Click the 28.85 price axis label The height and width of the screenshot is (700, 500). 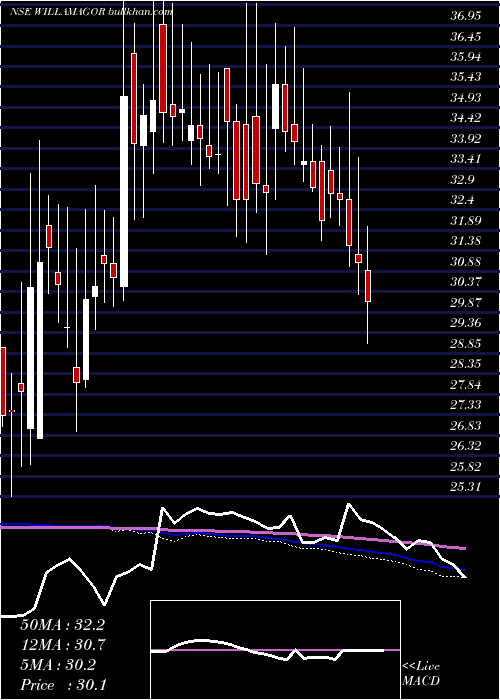click(466, 343)
